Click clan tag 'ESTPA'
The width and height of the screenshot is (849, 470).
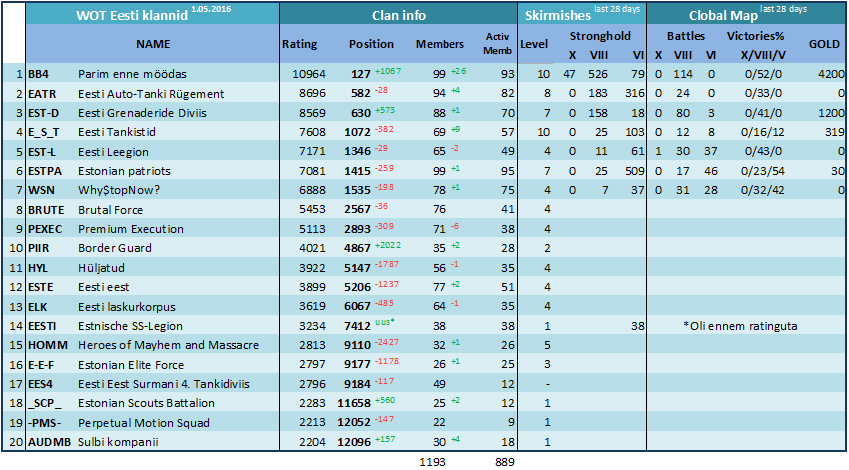(45, 171)
